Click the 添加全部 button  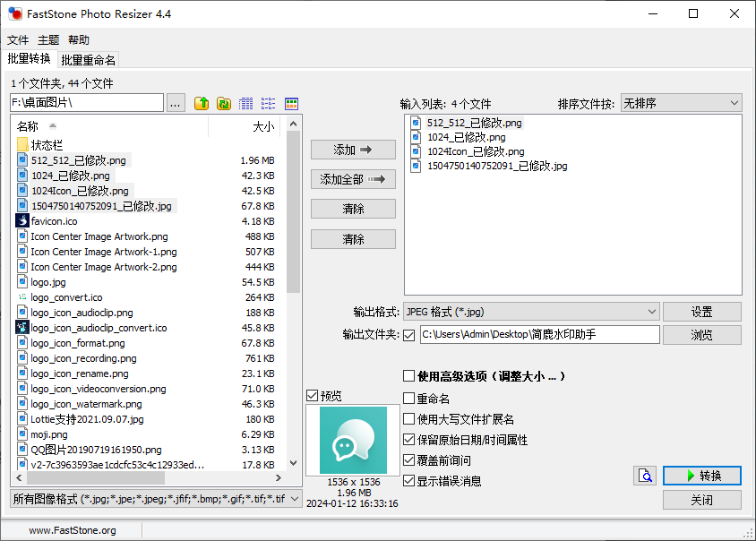pyautogui.click(x=353, y=179)
